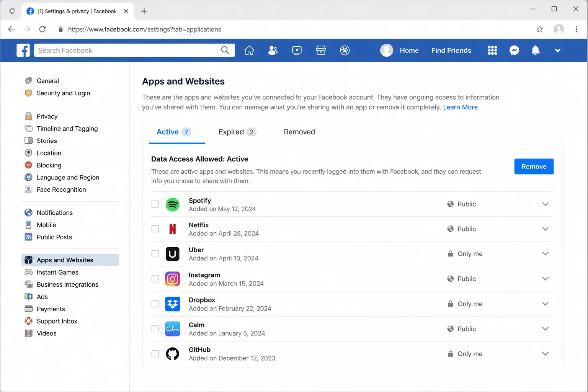Image resolution: width=588 pixels, height=392 pixels.
Task: Open the Groups icon in navbar
Action: [345, 50]
